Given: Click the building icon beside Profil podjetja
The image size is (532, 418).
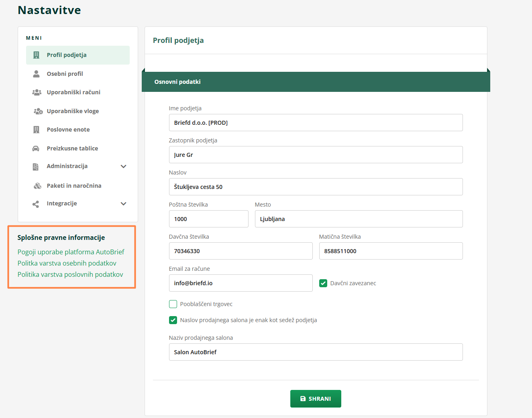Looking at the screenshot, I should pos(36,55).
